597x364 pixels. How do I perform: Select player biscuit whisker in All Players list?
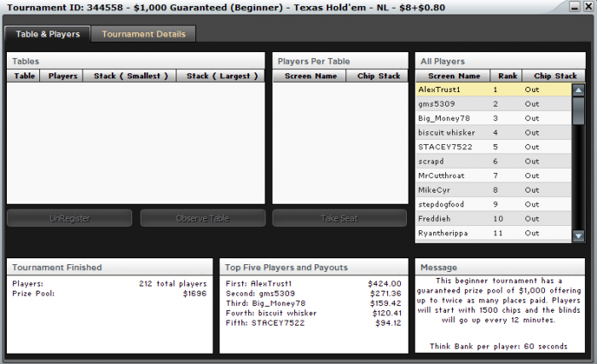point(494,133)
